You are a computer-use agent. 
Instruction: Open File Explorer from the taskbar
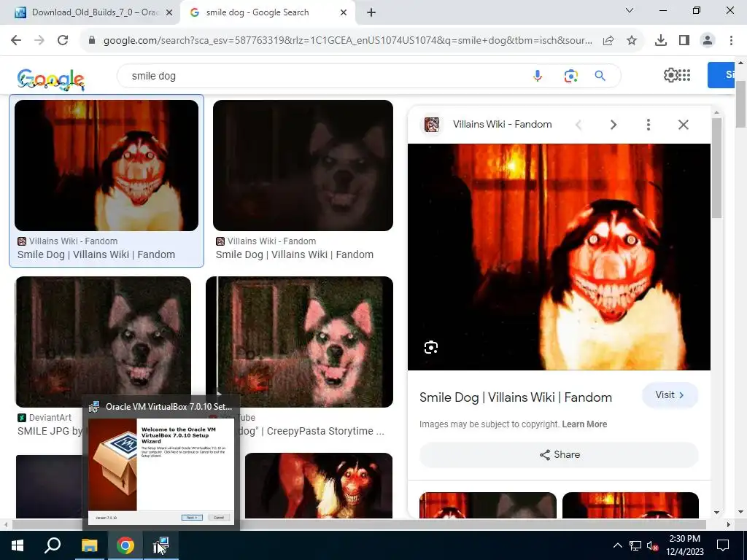click(x=89, y=545)
